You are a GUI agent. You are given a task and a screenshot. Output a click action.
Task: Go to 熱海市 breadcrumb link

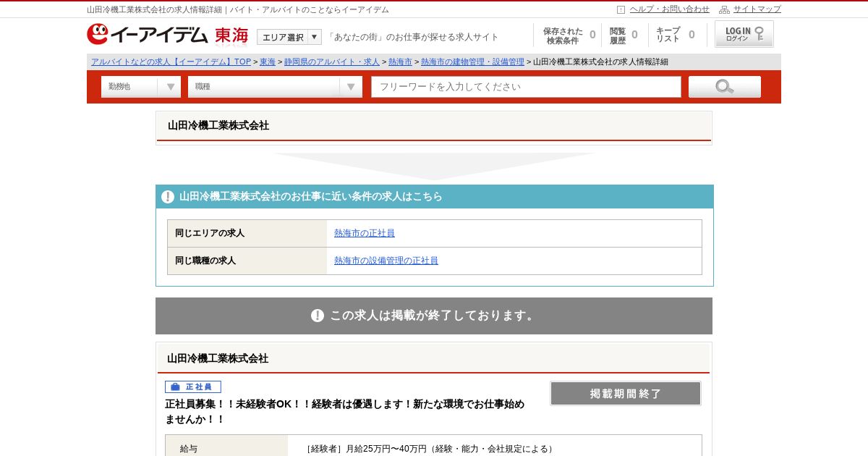(x=400, y=62)
